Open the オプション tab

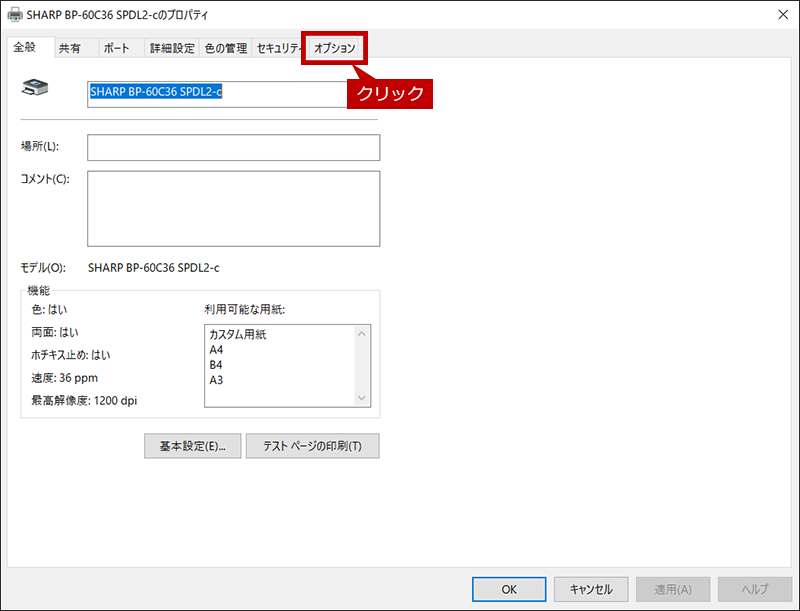[335, 48]
